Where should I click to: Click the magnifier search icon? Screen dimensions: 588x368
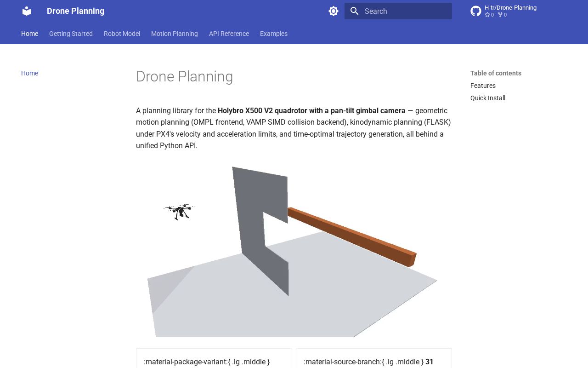coord(354,11)
